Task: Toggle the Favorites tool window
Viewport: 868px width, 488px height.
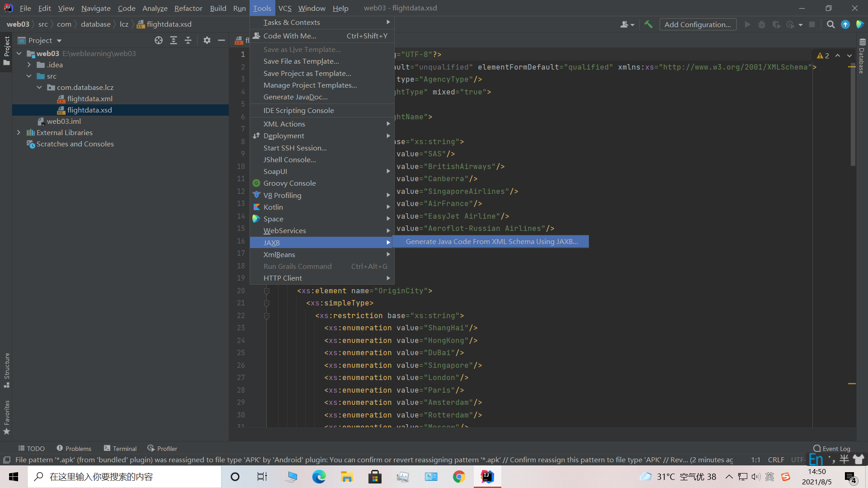Action: pyautogui.click(x=6, y=417)
